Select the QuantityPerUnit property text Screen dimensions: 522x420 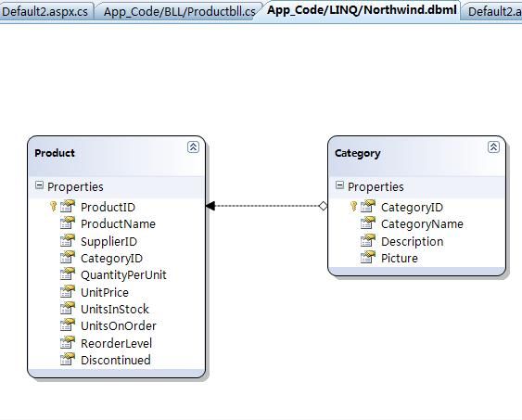123,274
